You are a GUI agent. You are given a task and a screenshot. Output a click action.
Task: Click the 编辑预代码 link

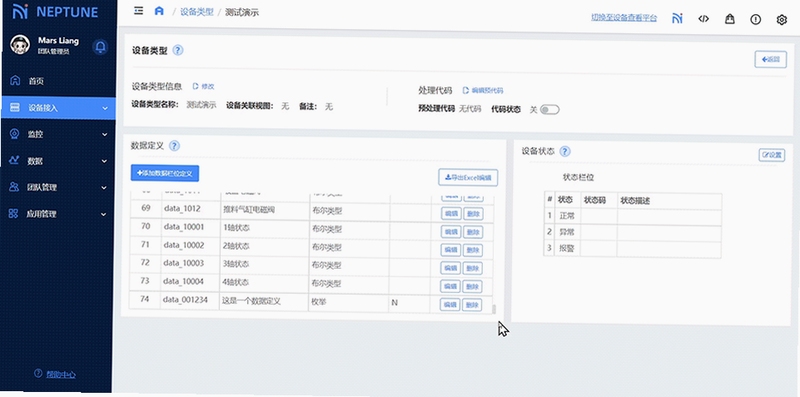coord(483,91)
